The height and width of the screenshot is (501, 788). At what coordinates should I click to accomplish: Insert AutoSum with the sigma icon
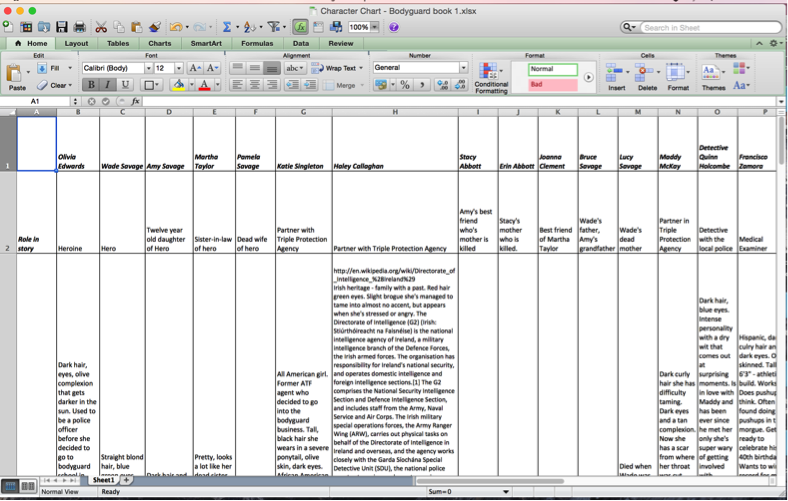point(227,27)
